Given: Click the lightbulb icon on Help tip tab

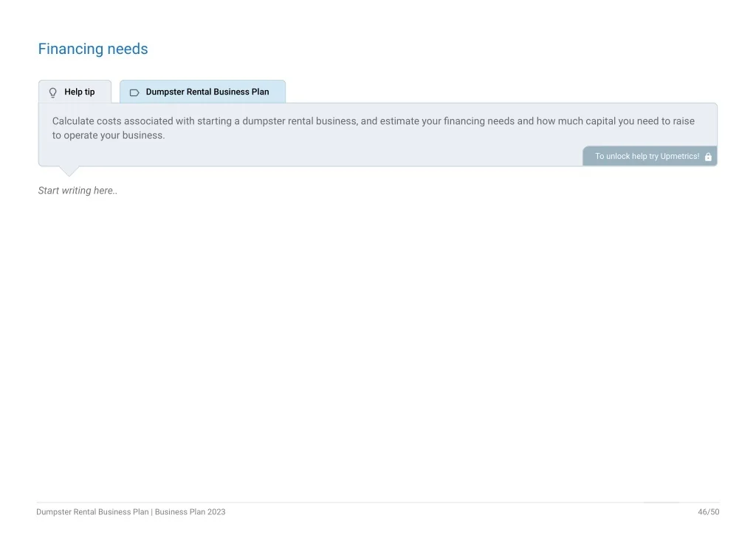Looking at the screenshot, I should [x=52, y=92].
